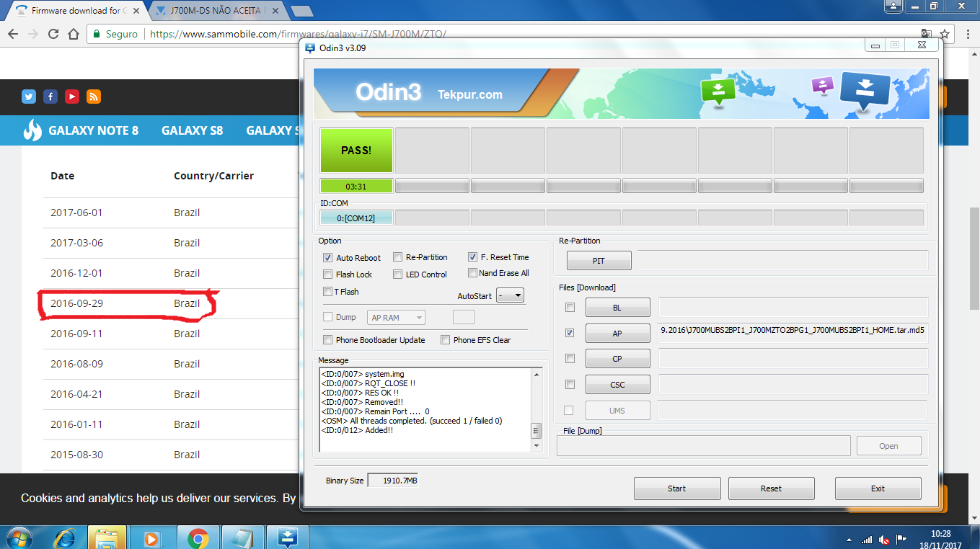Click the CSC file button
The image size is (980, 549).
(617, 385)
